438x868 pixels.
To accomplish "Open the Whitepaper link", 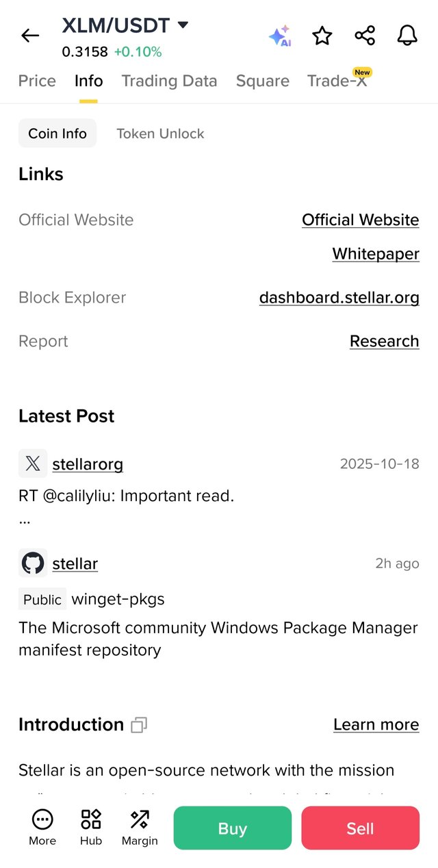I will pos(376,254).
